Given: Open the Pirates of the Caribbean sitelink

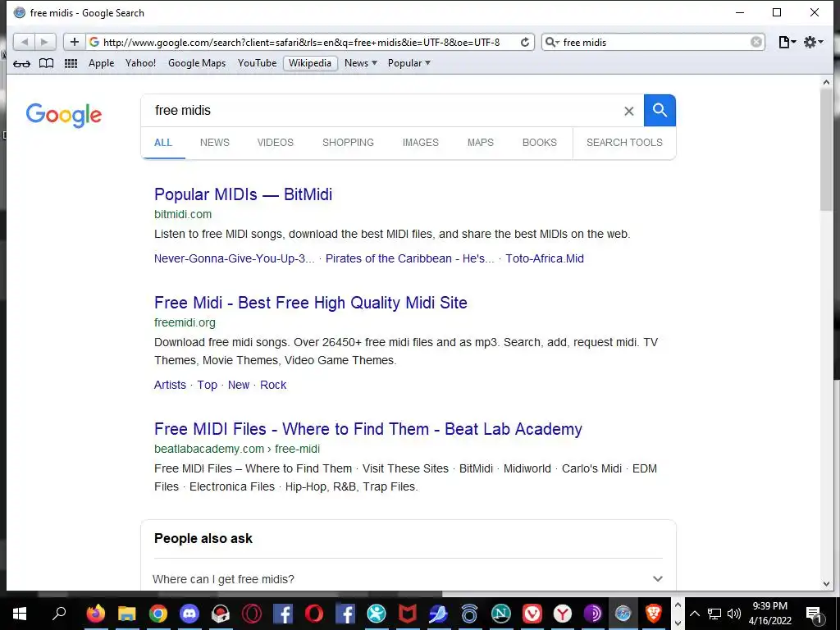Looking at the screenshot, I should click(x=410, y=258).
